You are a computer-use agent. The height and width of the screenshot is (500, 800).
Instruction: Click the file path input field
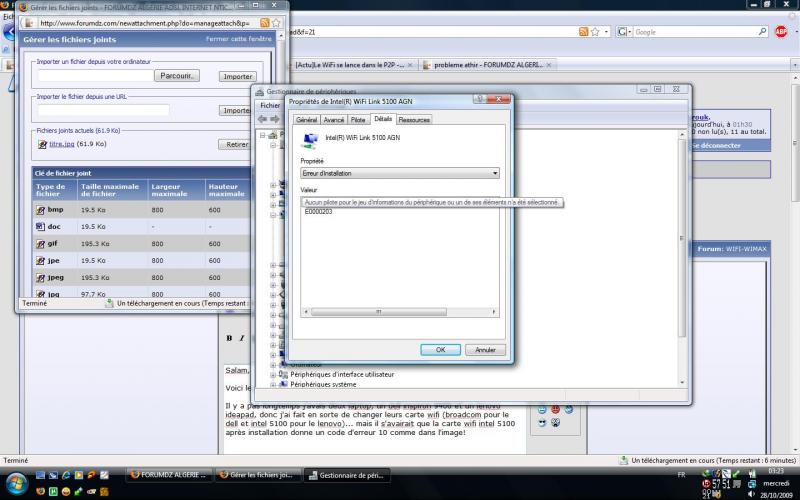coord(95,76)
